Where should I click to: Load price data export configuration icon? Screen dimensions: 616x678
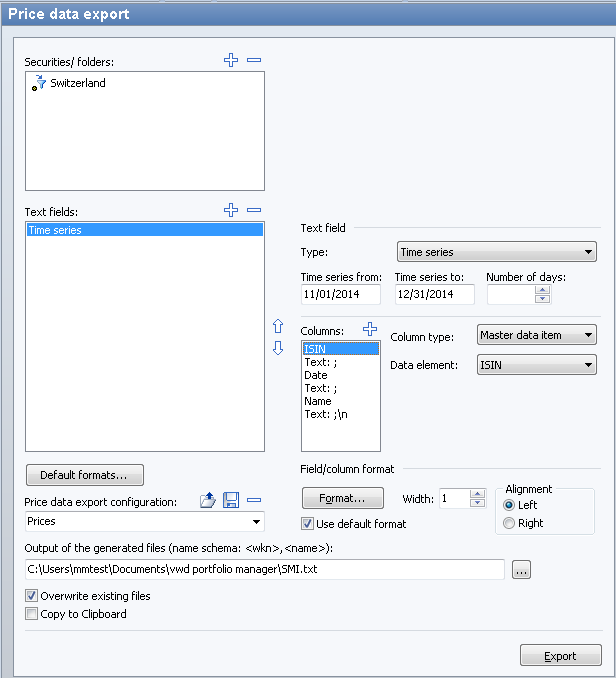[208, 501]
